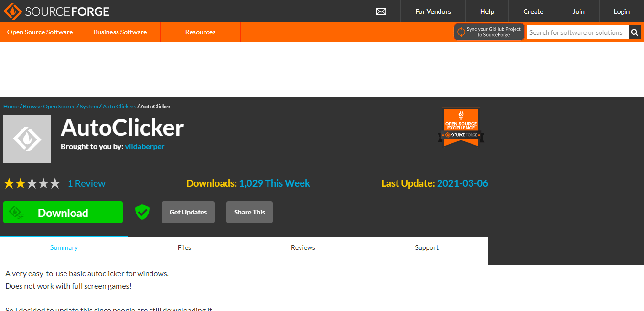Click the Get Updates button
644x311 pixels.
188,212
